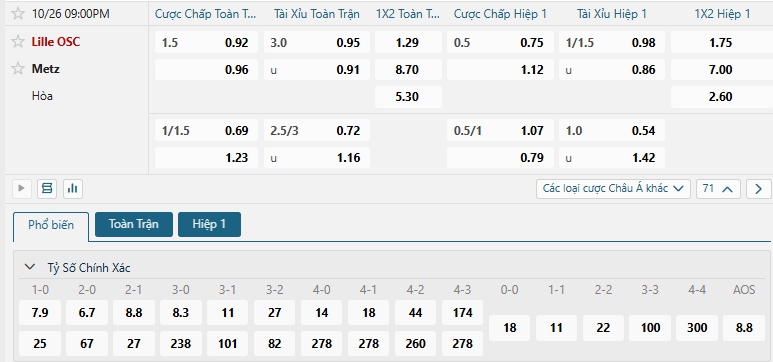Select the Phổ biến tab
Viewport: 773px width, 362px height.
click(51, 225)
